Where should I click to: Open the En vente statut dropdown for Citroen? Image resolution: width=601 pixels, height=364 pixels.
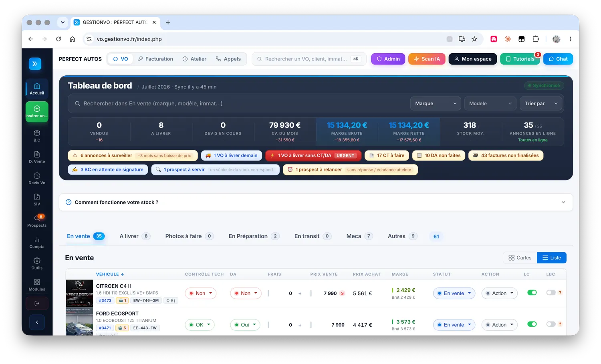[454, 293]
